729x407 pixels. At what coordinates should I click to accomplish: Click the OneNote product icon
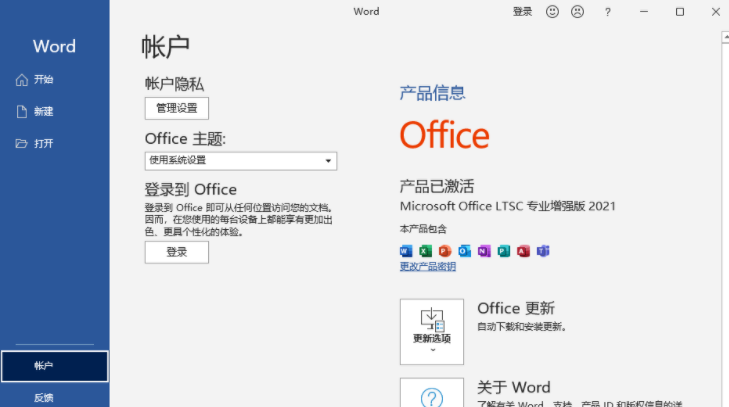point(484,251)
